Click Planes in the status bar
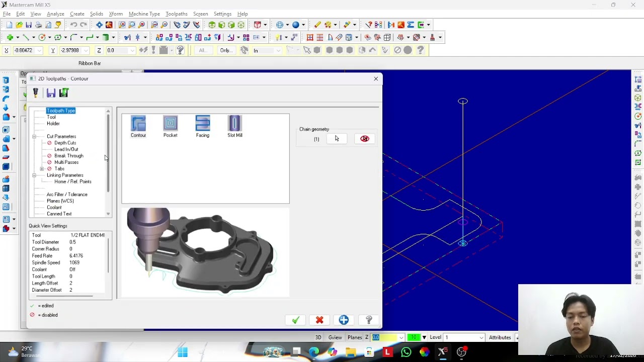This screenshot has height=362, width=644. [355, 337]
